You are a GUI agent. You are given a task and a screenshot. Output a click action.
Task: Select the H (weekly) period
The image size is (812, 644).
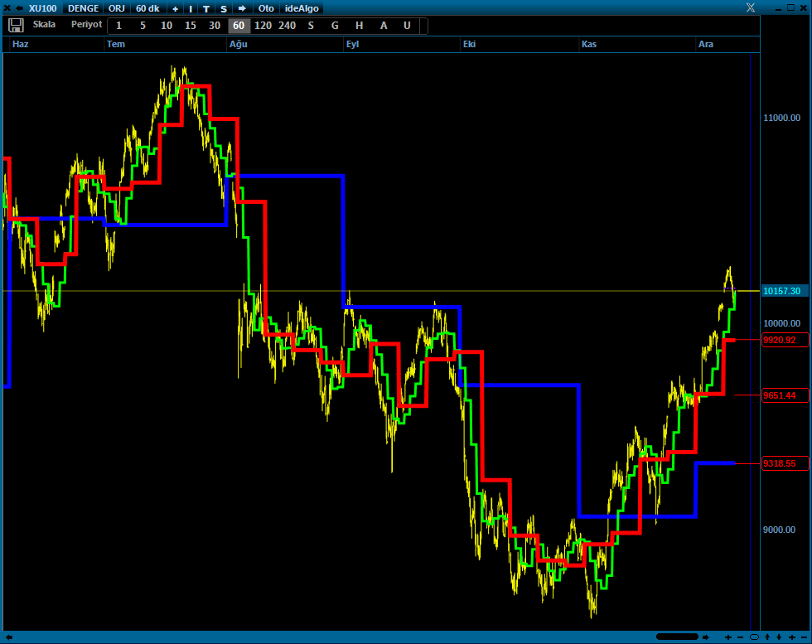coord(359,26)
